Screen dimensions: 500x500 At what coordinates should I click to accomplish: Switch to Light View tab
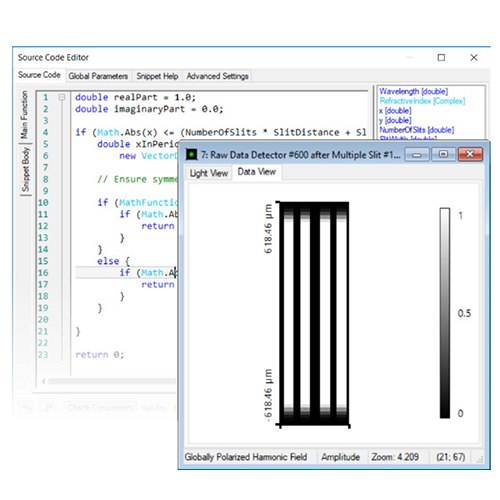pyautogui.click(x=209, y=173)
